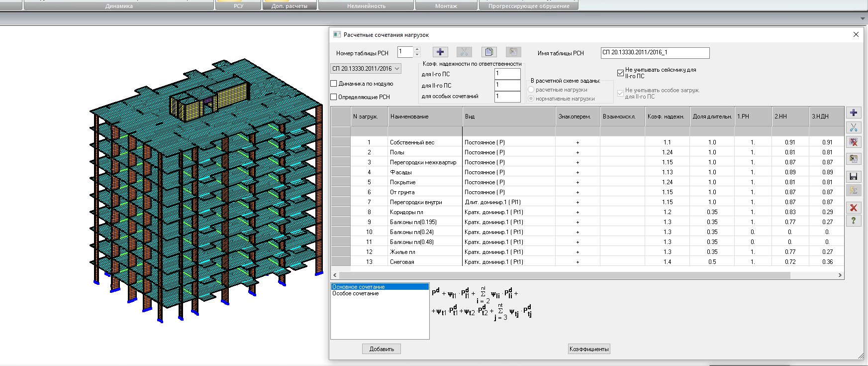Screen dimensions: 868x366
Task: Open Прогрессирующее обрушение tab
Action: tap(529, 5)
